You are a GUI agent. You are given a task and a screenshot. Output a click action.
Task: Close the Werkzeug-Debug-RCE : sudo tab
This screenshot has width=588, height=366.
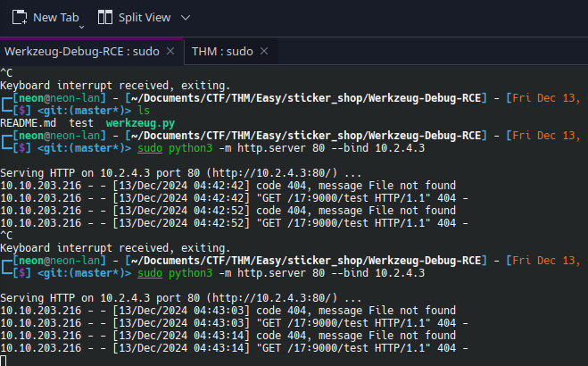coord(170,51)
